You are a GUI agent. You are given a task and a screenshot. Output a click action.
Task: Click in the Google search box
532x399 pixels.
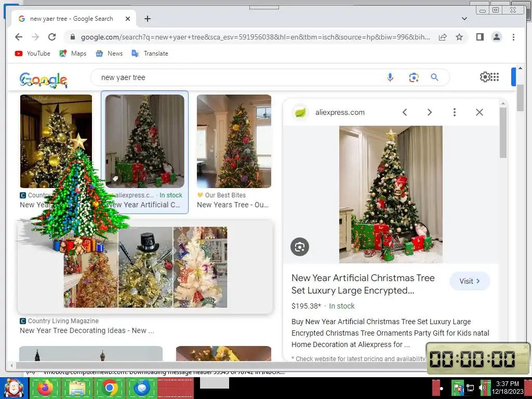click(237, 77)
